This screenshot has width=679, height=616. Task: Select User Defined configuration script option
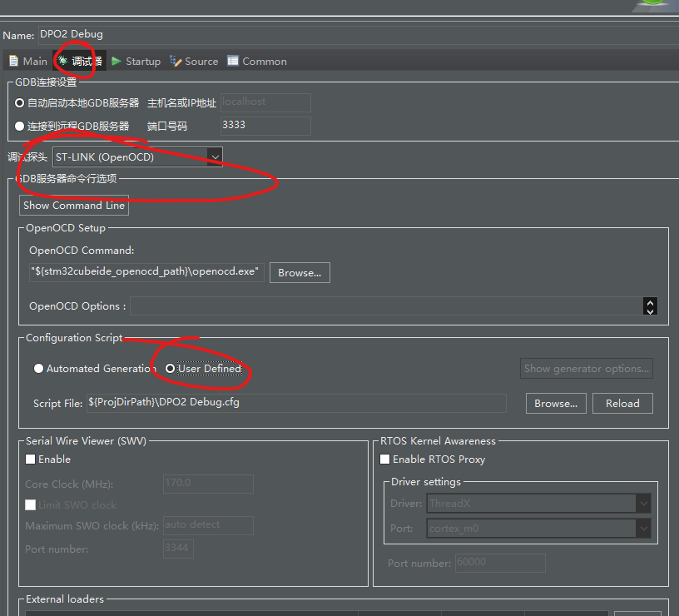(x=171, y=368)
